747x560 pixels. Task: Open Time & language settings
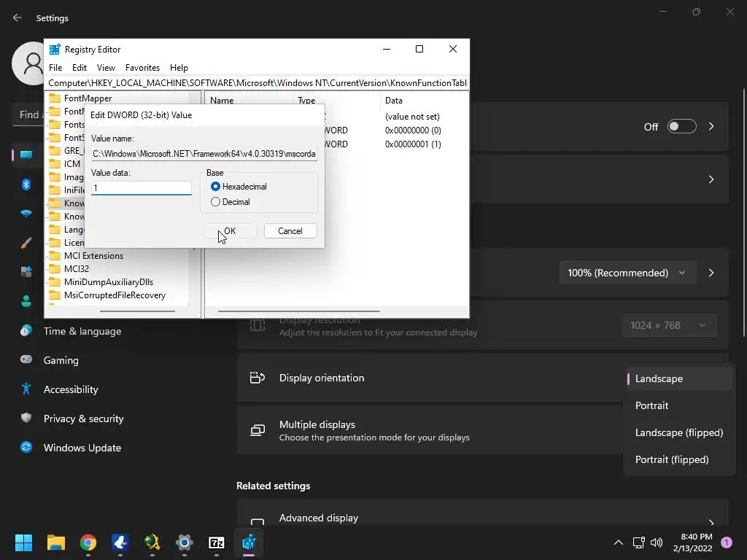pyautogui.click(x=82, y=331)
